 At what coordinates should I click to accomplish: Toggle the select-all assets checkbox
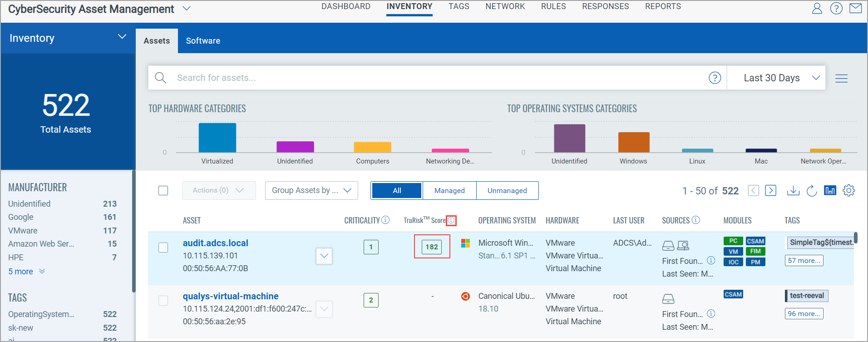pyautogui.click(x=163, y=190)
